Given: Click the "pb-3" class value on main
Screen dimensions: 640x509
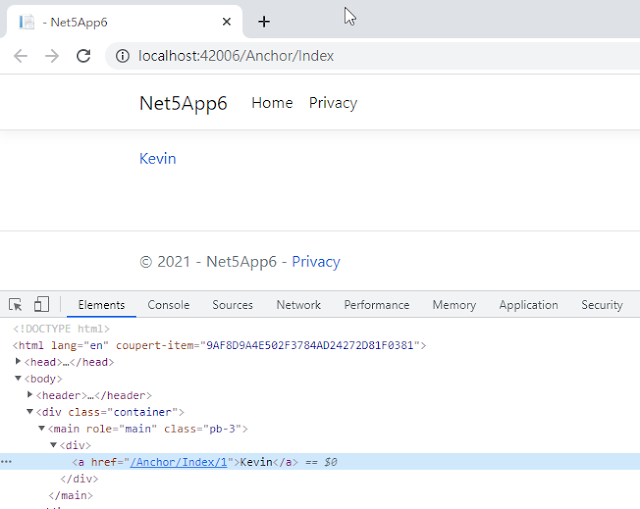Looking at the screenshot, I should tap(222, 429).
